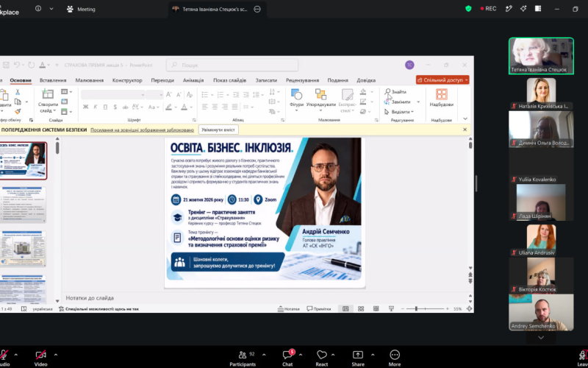Open the Zoom More options icon
The height and width of the screenshot is (368, 588).
pos(395,355)
